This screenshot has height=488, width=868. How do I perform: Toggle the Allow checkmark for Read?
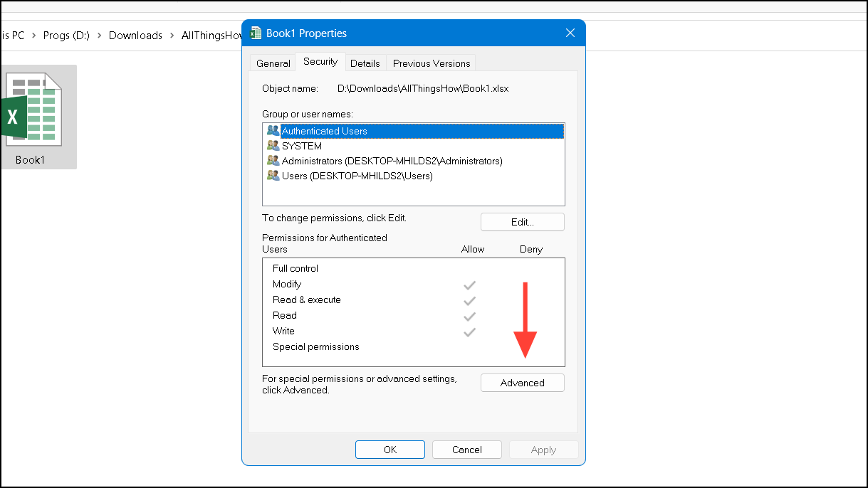point(469,316)
